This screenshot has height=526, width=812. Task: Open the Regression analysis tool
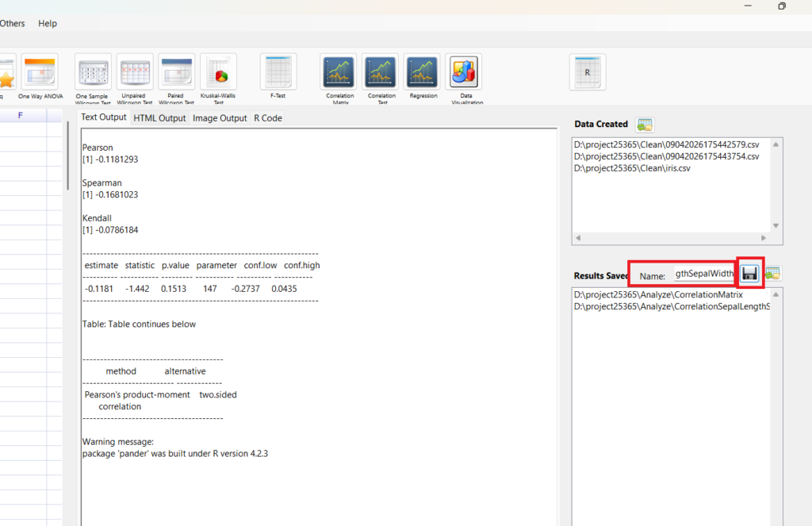pos(423,73)
